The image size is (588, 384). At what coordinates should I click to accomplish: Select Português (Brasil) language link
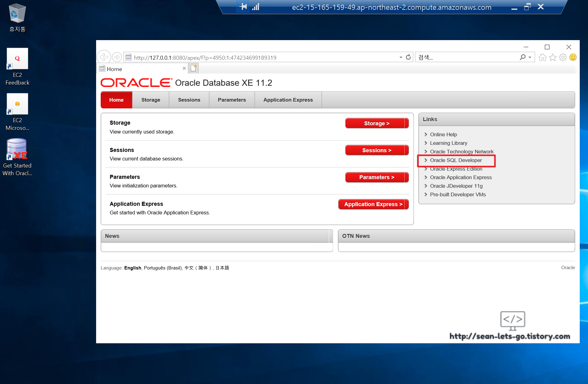tap(163, 268)
